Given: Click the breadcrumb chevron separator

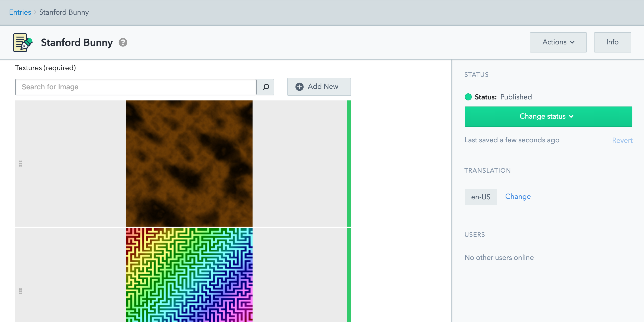Looking at the screenshot, I should pos(35,12).
